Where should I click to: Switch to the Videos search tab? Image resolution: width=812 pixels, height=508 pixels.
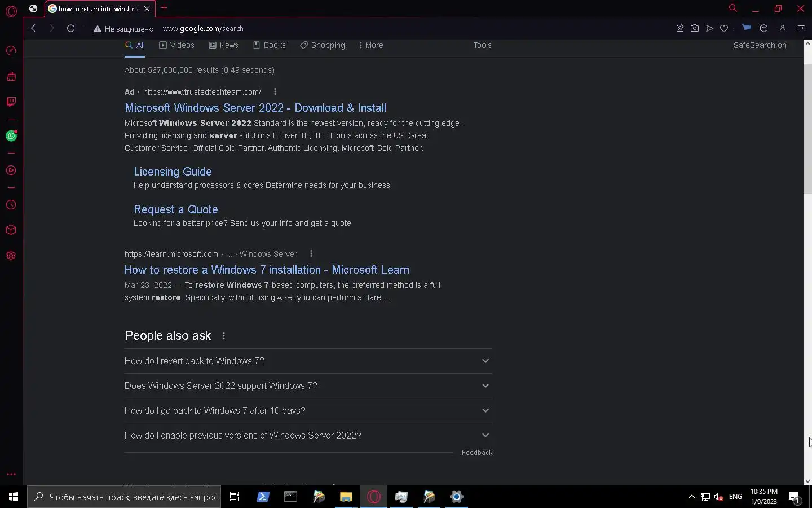[x=176, y=45]
